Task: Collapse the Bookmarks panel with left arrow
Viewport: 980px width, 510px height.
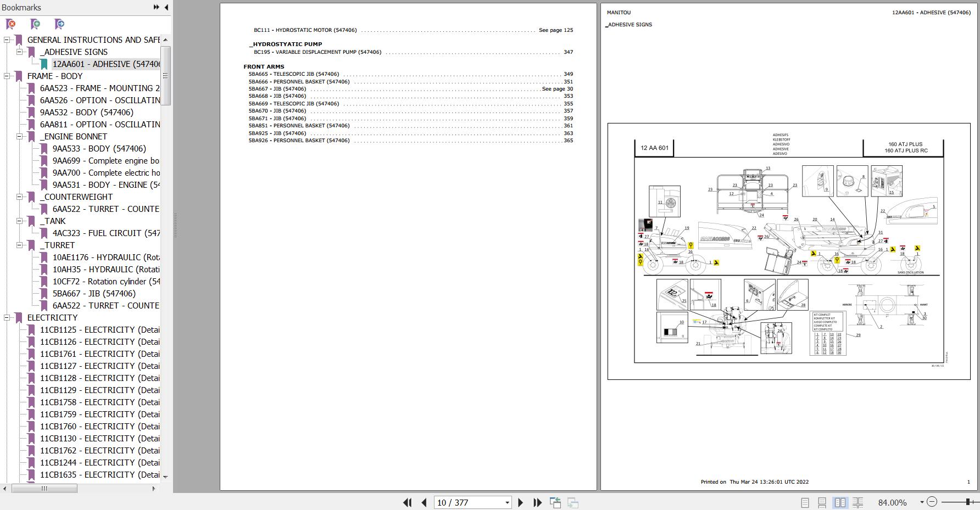Action: pos(166,7)
